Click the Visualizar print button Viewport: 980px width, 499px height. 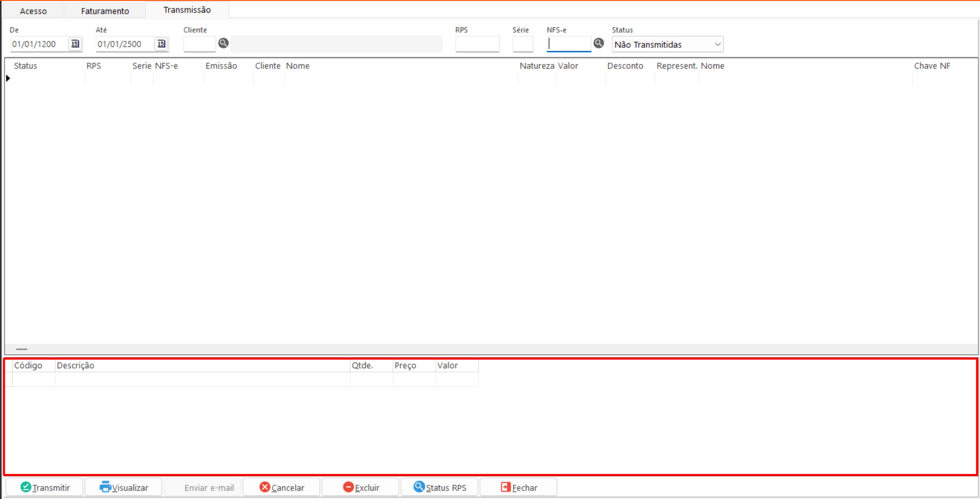[124, 487]
